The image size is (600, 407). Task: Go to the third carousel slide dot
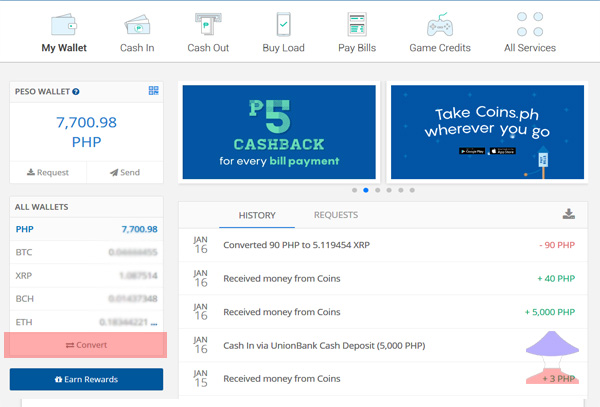tap(378, 190)
